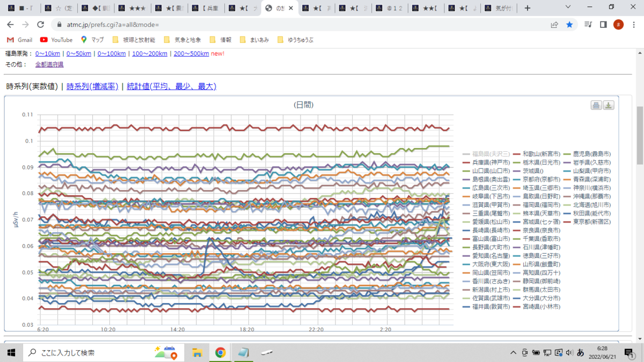Image resolution: width=644 pixels, height=362 pixels.
Task: Open the notepad app in taskbar
Action: 244,352
